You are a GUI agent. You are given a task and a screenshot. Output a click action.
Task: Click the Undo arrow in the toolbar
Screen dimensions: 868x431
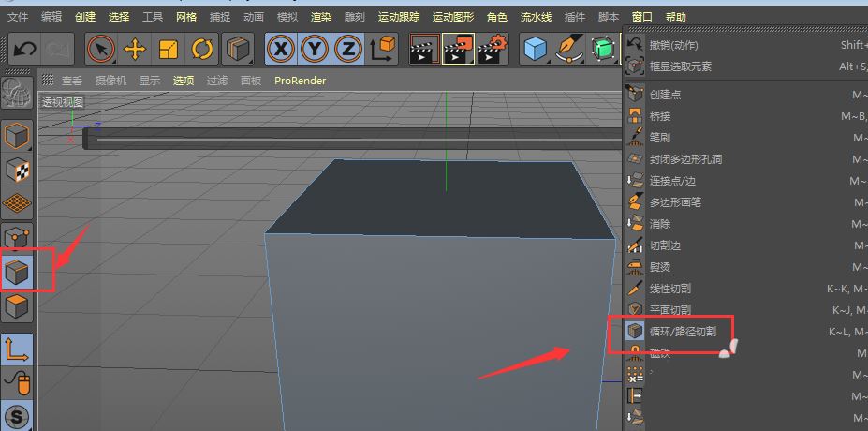[x=24, y=49]
